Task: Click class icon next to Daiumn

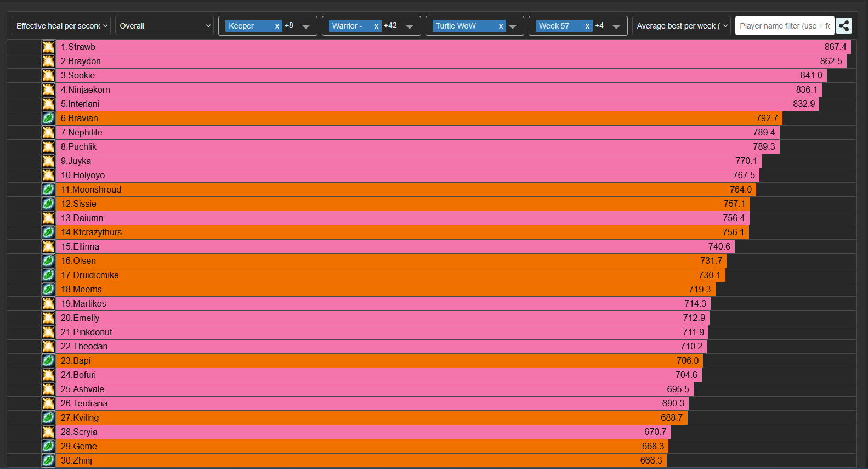Action: point(48,218)
